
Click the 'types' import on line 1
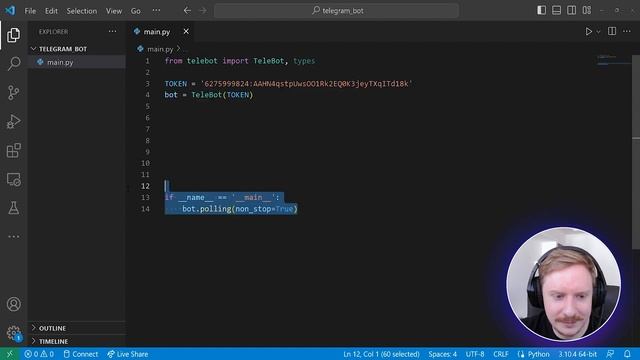tap(304, 61)
